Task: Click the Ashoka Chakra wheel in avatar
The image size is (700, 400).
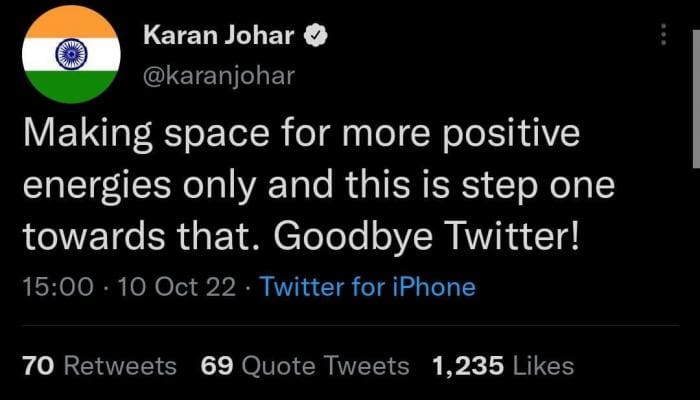Action: pyautogui.click(x=71, y=52)
